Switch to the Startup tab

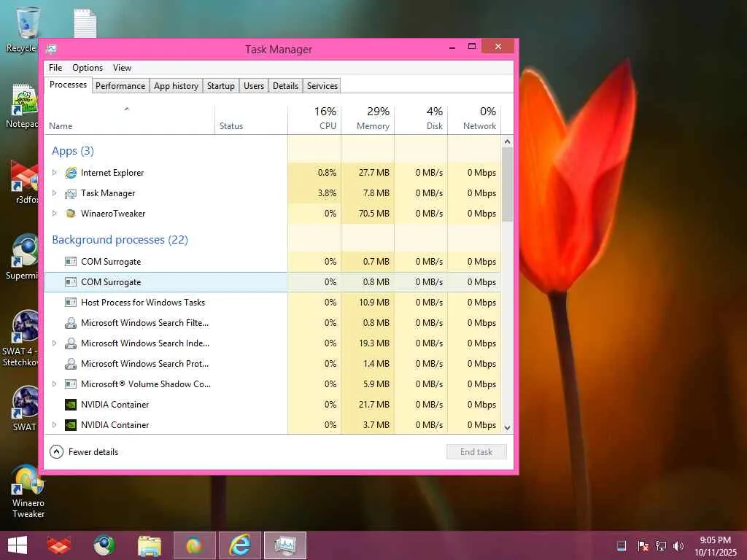click(220, 86)
